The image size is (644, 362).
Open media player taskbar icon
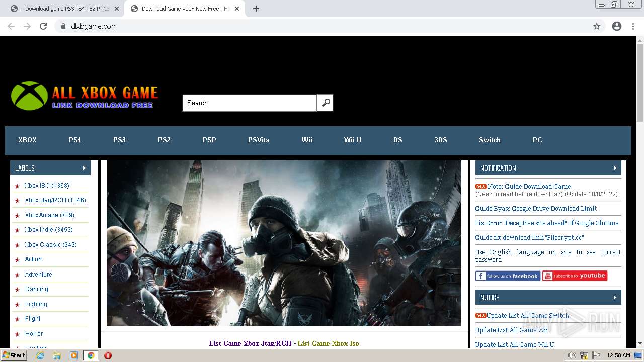tap(74, 355)
